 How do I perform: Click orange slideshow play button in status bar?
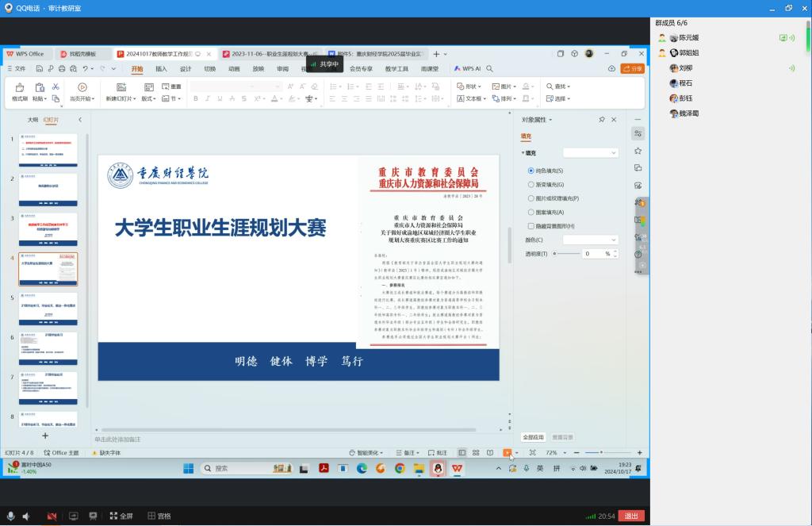(x=507, y=453)
